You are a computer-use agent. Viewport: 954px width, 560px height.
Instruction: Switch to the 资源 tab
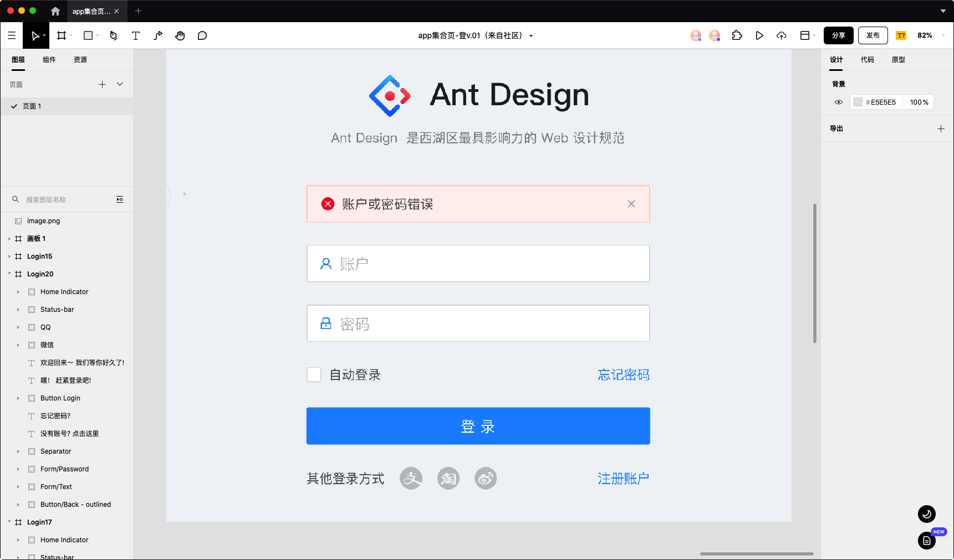point(80,60)
